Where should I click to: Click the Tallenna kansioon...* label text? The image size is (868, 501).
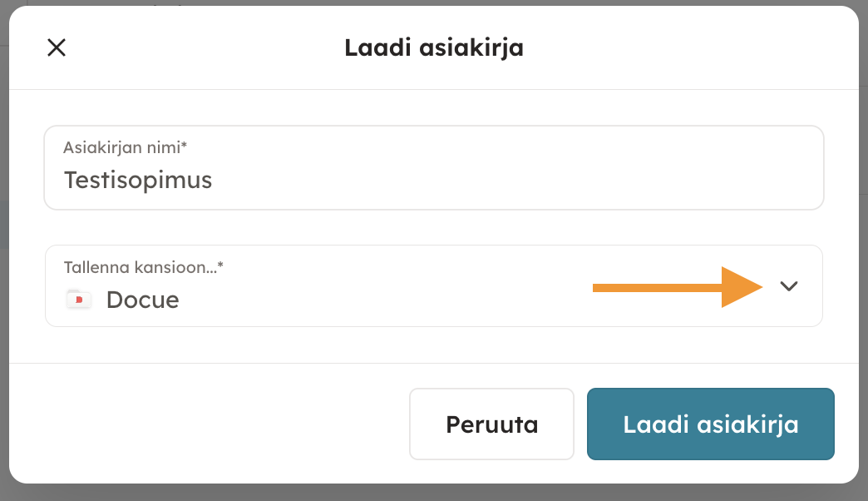[144, 267]
